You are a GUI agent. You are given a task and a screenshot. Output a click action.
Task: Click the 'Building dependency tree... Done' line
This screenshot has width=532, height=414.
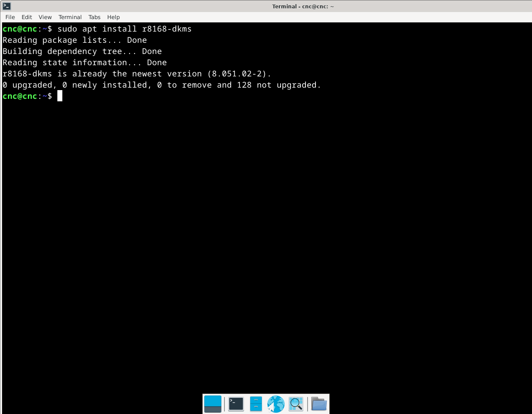(82, 51)
